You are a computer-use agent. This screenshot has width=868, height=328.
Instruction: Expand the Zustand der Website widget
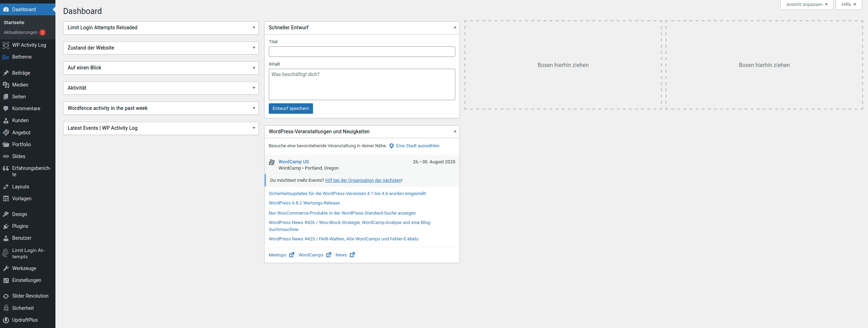[254, 48]
